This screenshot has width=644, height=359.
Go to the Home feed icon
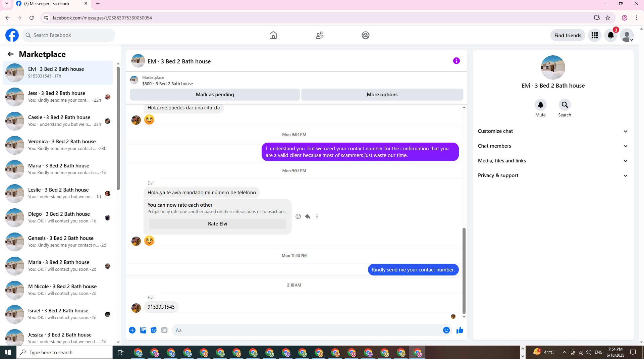(x=273, y=35)
